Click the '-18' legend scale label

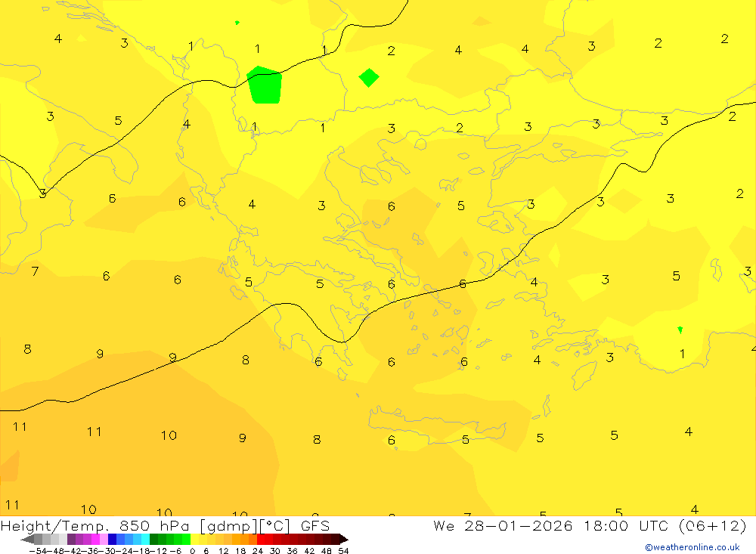(142, 551)
